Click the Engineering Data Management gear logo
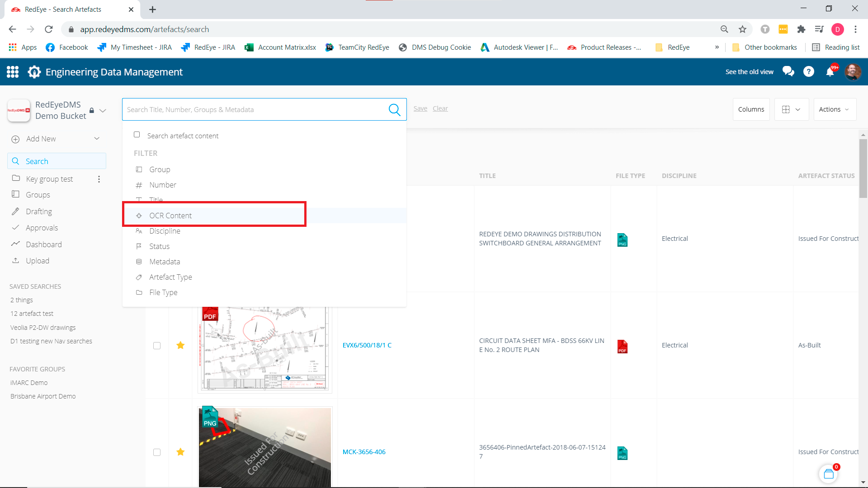The width and height of the screenshot is (868, 488). (x=34, y=72)
